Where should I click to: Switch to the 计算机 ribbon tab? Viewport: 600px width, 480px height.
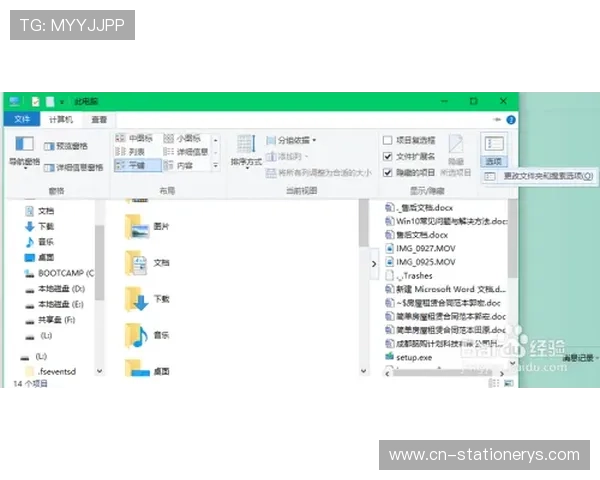pyautogui.click(x=61, y=119)
